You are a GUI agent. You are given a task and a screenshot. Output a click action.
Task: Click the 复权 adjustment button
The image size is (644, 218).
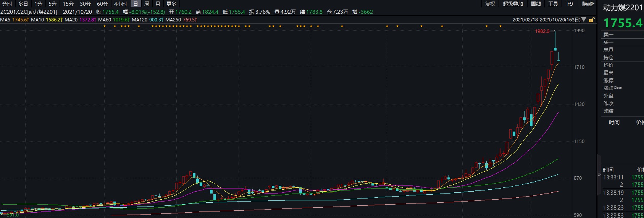click(490, 4)
